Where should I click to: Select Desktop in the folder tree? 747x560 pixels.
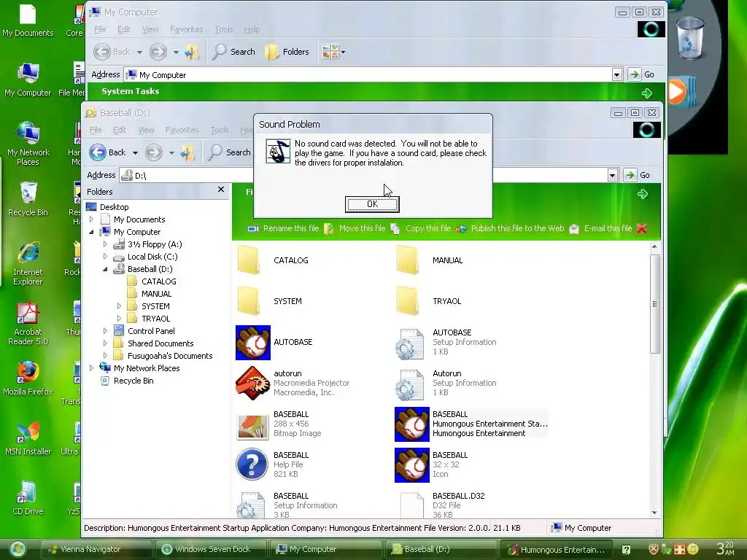tap(115, 207)
